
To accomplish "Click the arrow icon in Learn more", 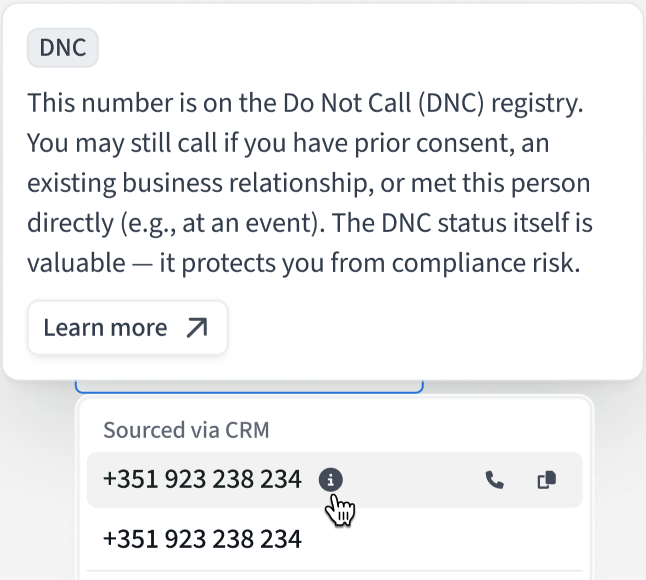I will pyautogui.click(x=197, y=328).
